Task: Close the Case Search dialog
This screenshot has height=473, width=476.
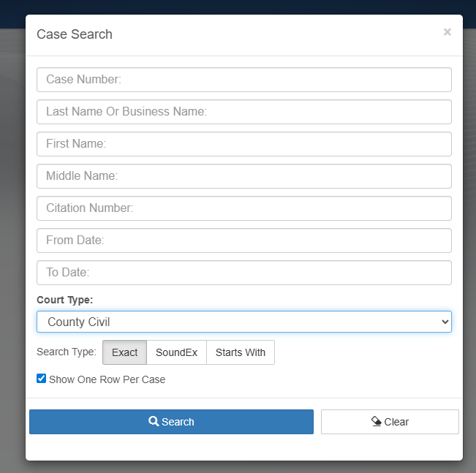Action: pyautogui.click(x=447, y=32)
